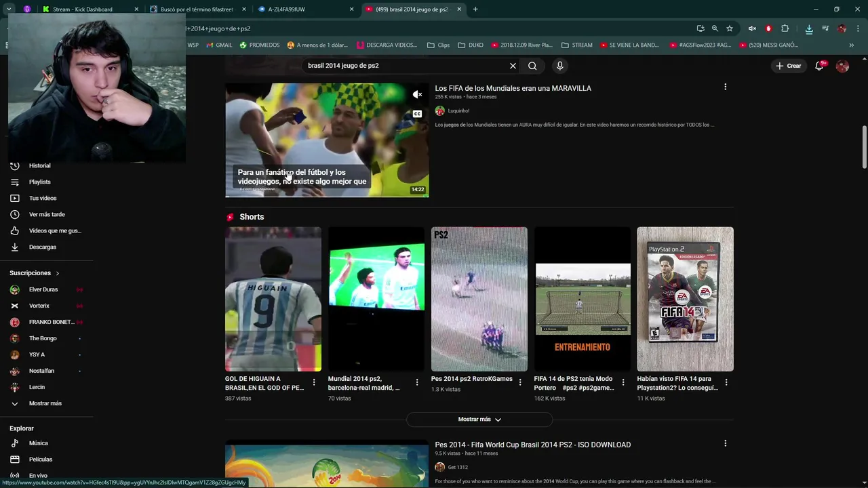This screenshot has width=868, height=488.
Task: Unmute the preview on the MARAVILLA video thumbnail
Action: 417,95
